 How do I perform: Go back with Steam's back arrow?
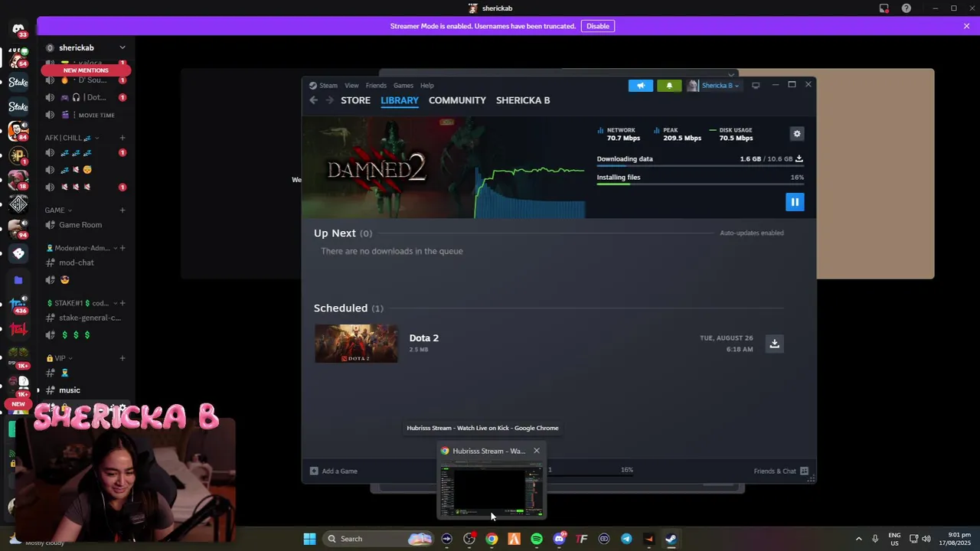(313, 100)
